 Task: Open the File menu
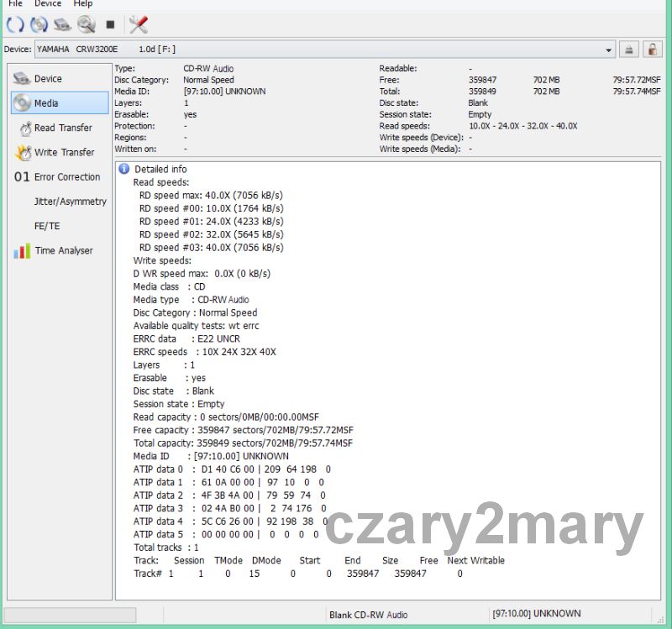tap(15, 4)
